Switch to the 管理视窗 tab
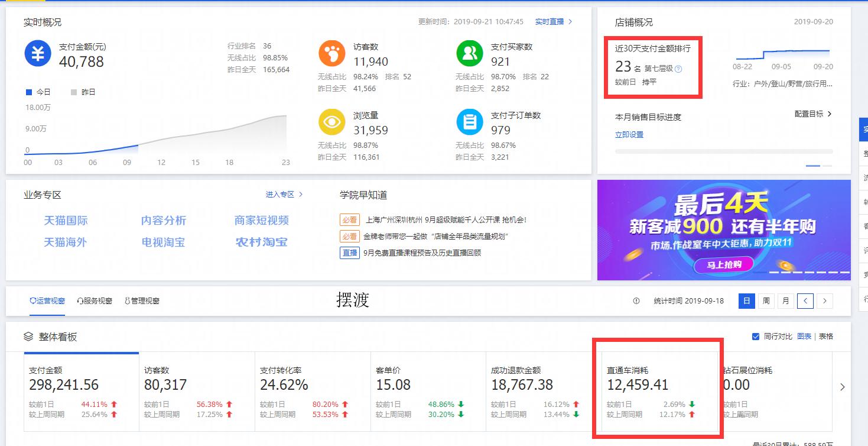Screen dimensions: 868x446 [x=144, y=300]
